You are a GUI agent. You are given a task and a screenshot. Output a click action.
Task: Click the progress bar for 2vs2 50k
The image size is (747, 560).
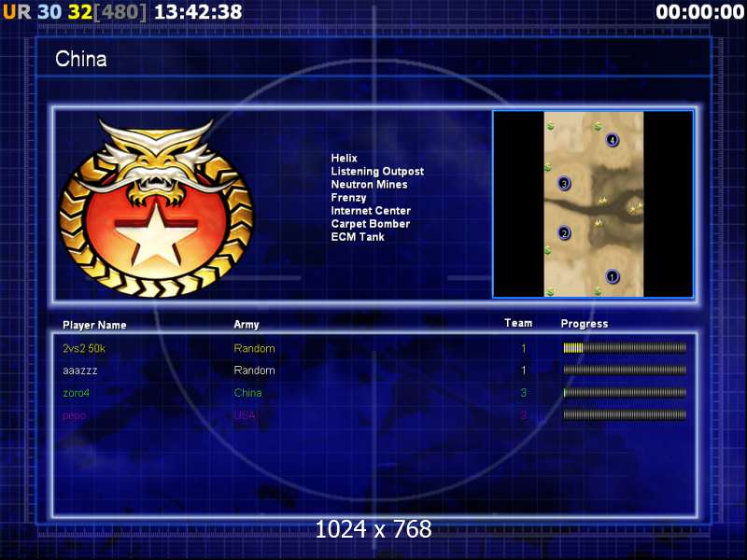625,348
